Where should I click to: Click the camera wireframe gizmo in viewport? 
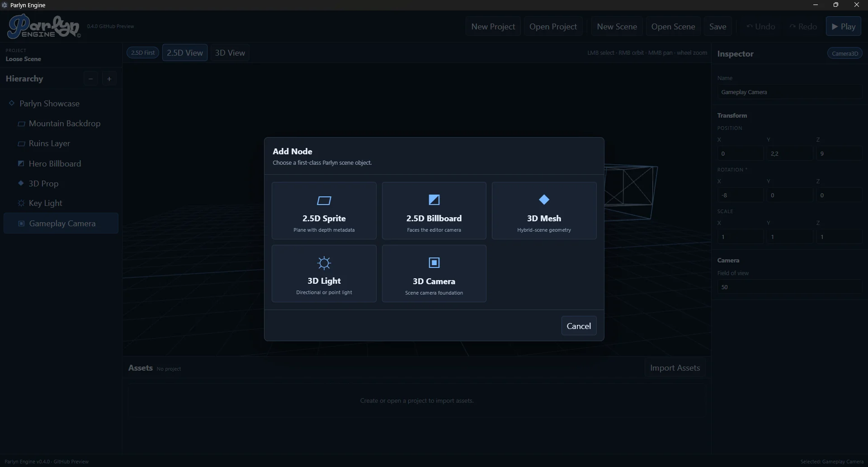point(631,192)
